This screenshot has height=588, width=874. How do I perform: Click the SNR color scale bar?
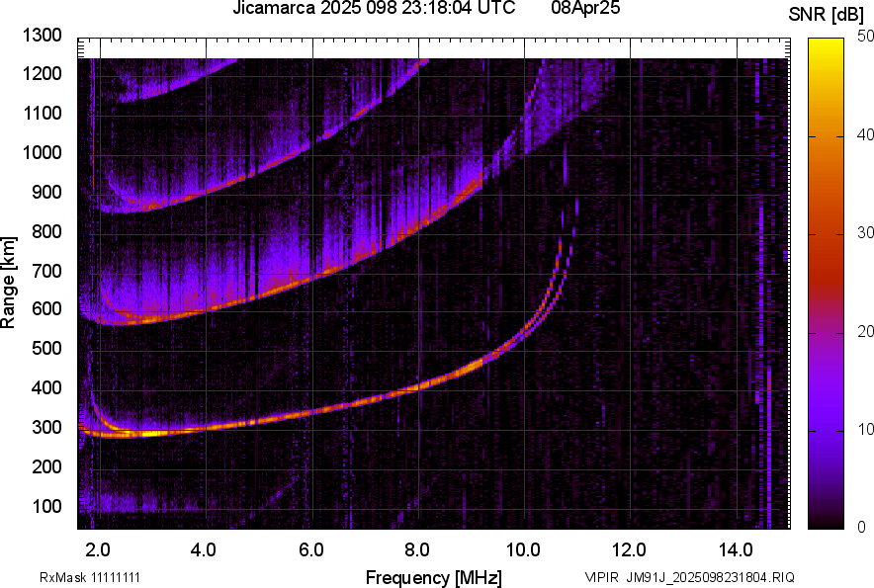tap(826, 284)
